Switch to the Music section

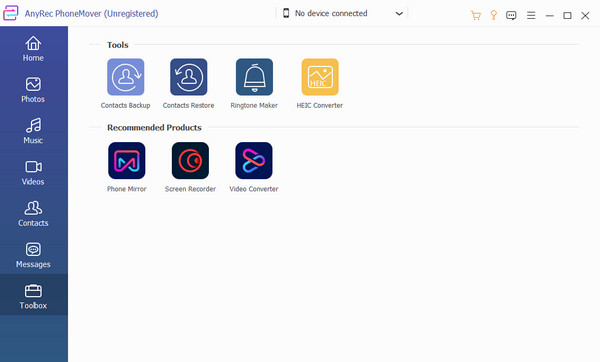click(x=34, y=132)
